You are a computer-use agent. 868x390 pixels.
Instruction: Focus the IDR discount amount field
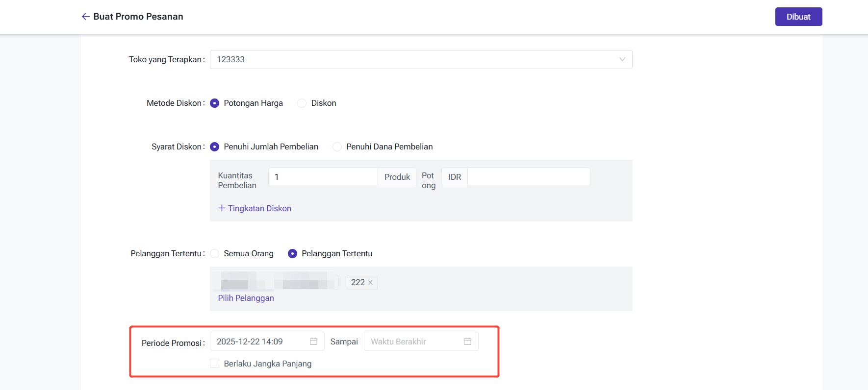click(528, 177)
